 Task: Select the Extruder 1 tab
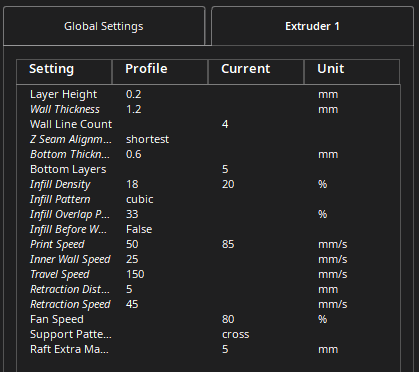click(312, 26)
